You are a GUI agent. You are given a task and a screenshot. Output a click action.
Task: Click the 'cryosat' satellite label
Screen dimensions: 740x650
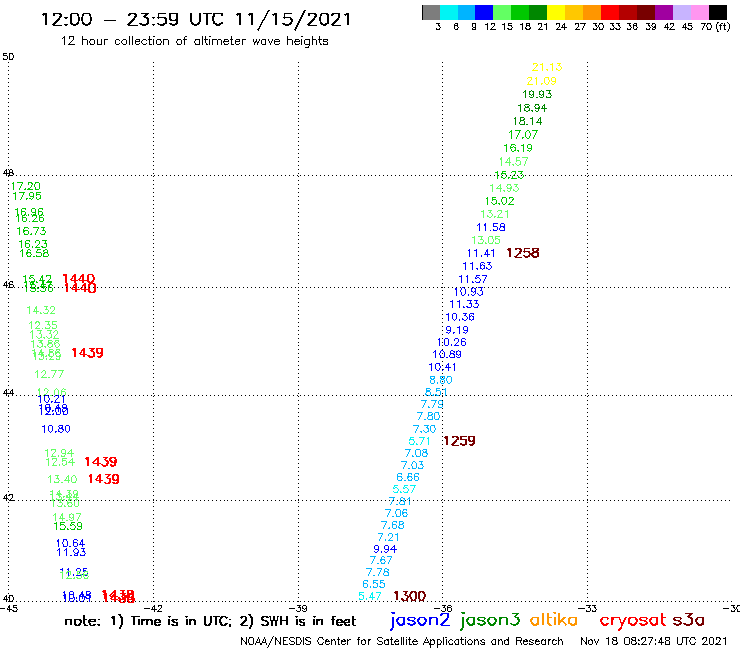tap(632, 621)
